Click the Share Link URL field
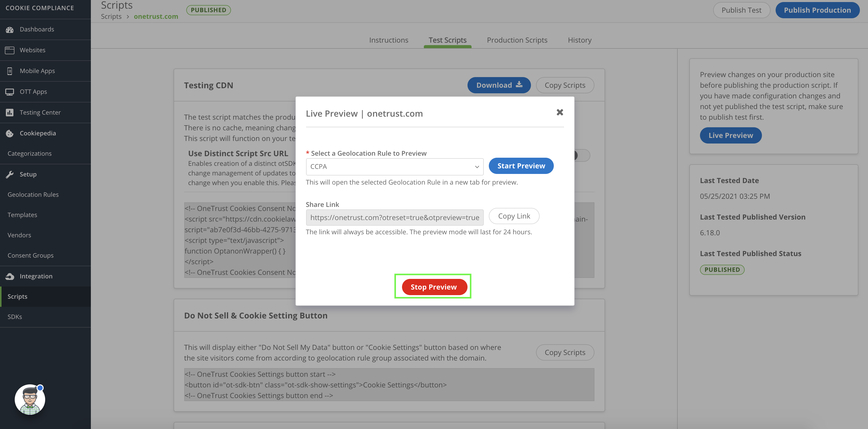 coord(394,218)
